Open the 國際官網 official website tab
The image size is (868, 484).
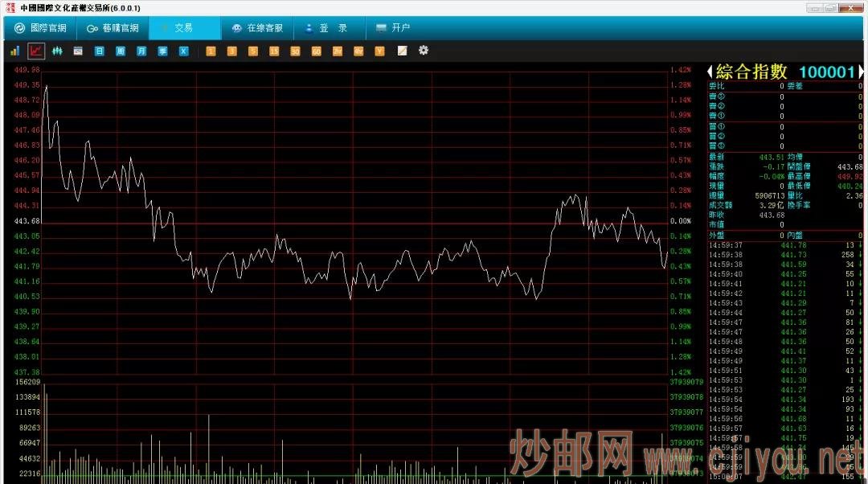click(x=40, y=28)
